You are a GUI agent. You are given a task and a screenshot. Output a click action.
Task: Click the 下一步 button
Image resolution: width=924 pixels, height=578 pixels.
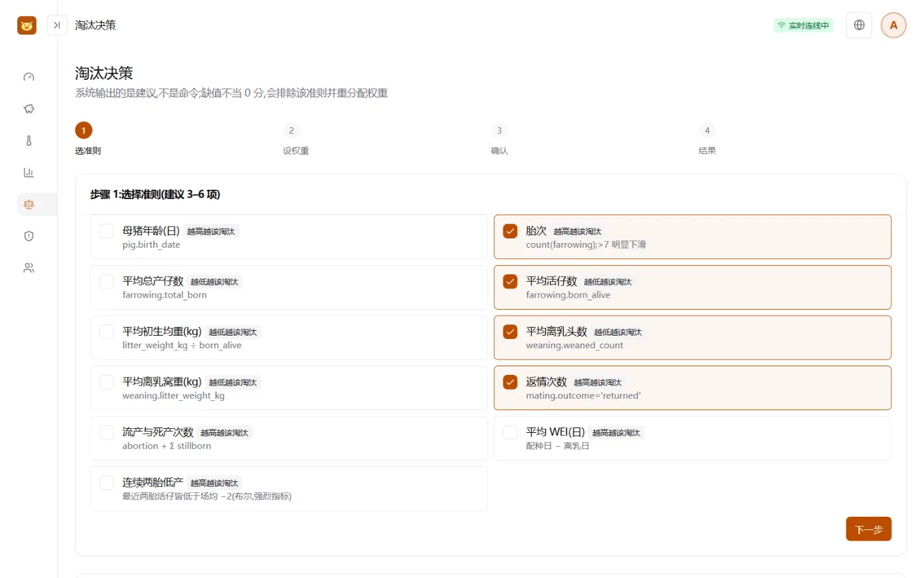tap(868, 529)
